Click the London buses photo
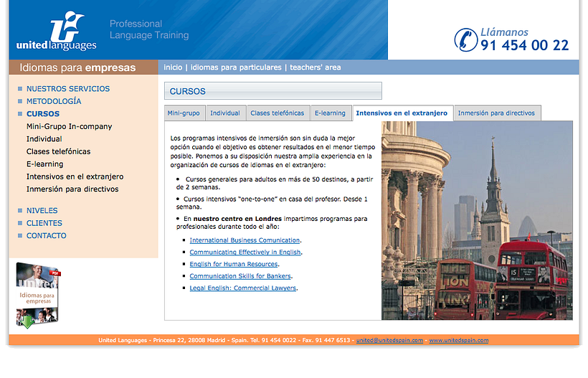 point(477,220)
